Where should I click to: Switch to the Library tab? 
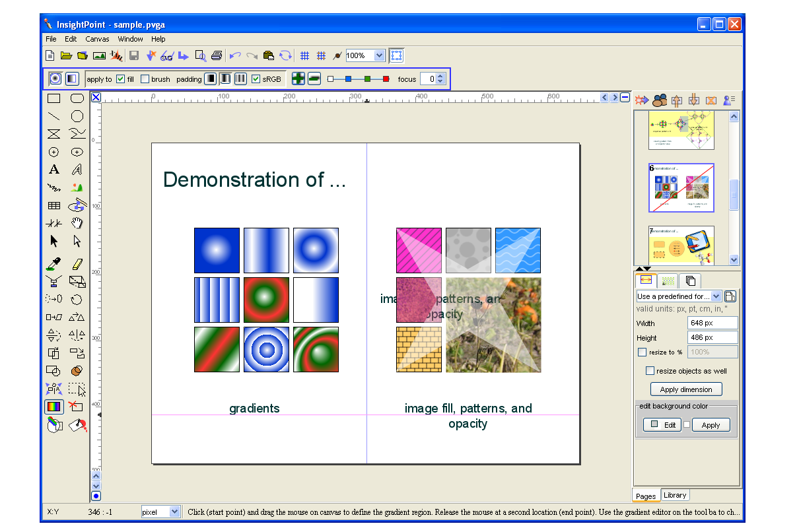pos(674,495)
